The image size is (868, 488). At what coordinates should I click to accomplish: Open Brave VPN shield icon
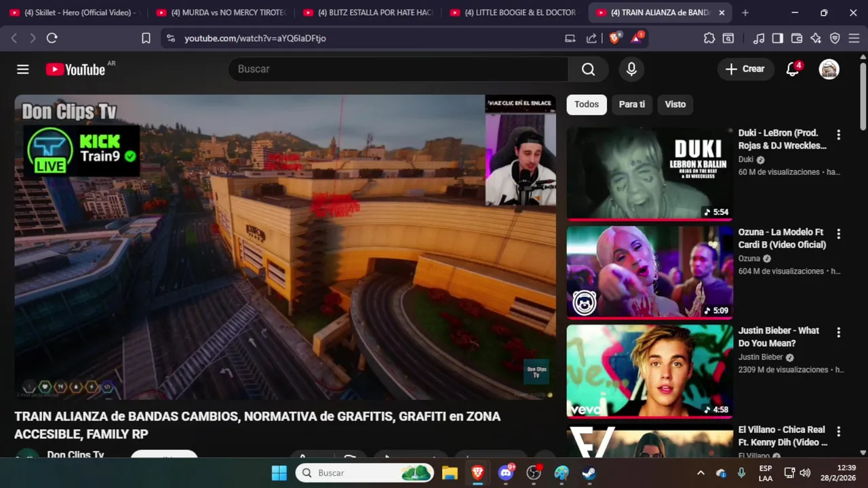(835, 39)
